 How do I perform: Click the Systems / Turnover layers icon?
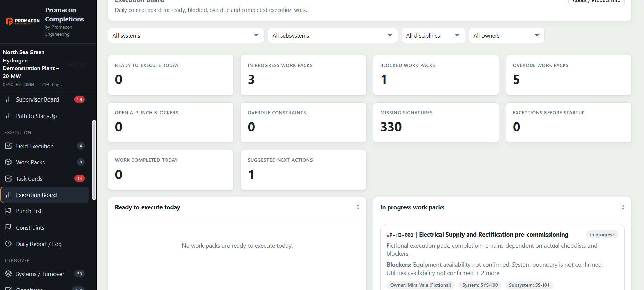(x=8, y=274)
